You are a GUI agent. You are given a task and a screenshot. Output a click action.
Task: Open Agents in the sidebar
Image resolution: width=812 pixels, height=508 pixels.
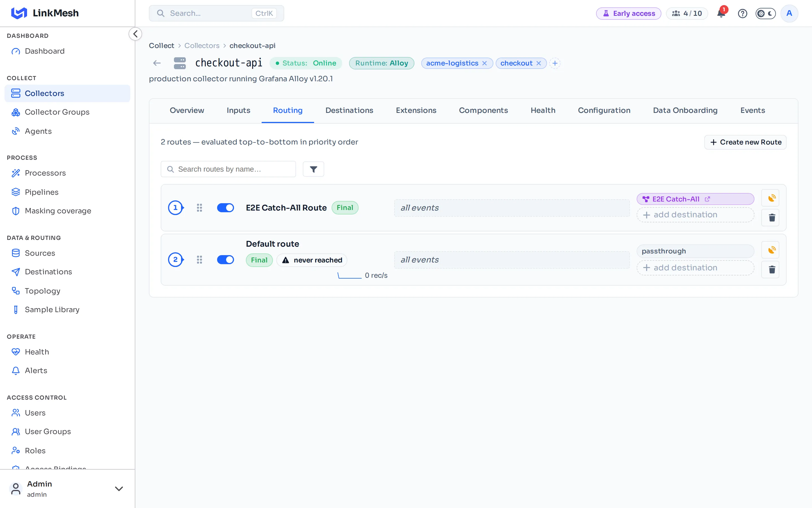(x=67, y=131)
